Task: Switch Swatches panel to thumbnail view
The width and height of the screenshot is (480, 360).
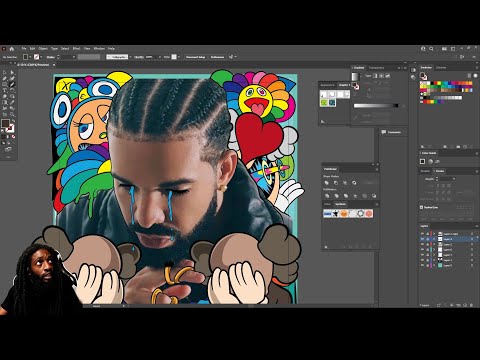Action: pyautogui.click(x=475, y=76)
